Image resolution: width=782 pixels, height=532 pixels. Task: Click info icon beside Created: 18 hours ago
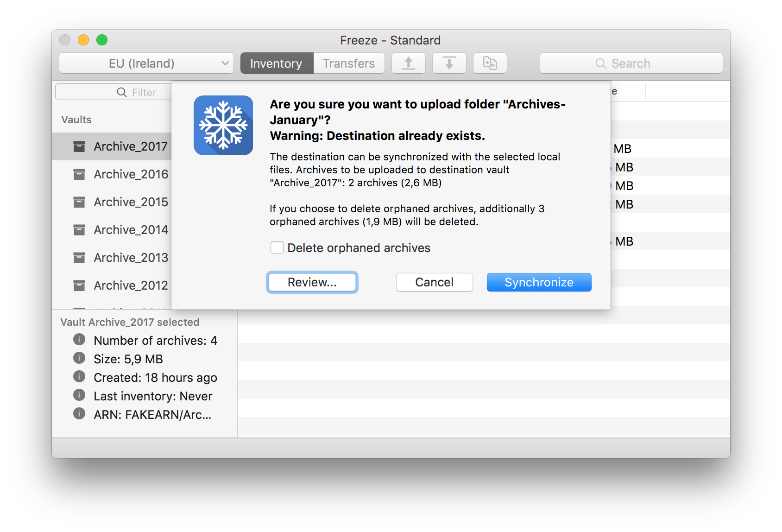[x=79, y=376]
